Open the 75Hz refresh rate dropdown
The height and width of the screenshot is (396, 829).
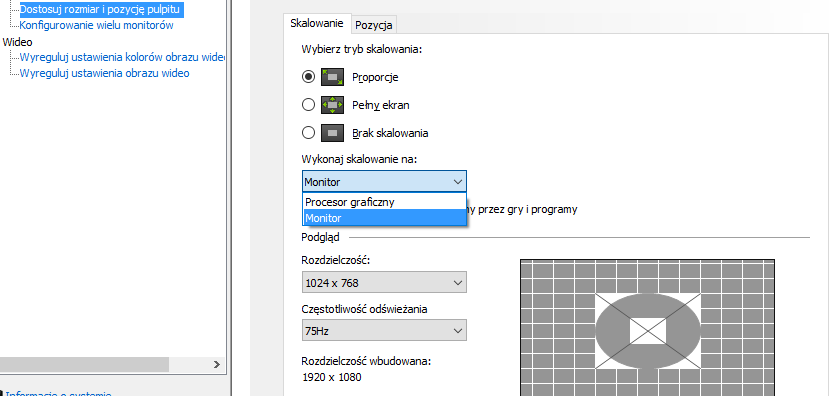point(384,330)
